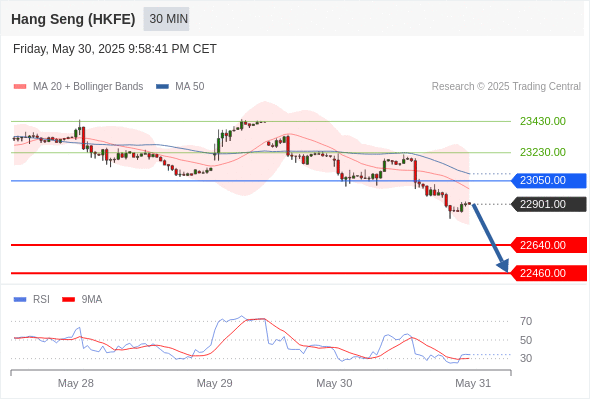Click the May 28 date axis label
The image size is (590, 400).
coord(76,383)
